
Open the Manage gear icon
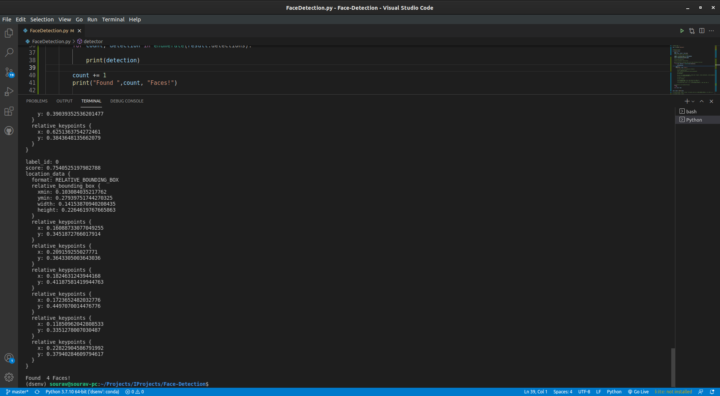[x=9, y=377]
